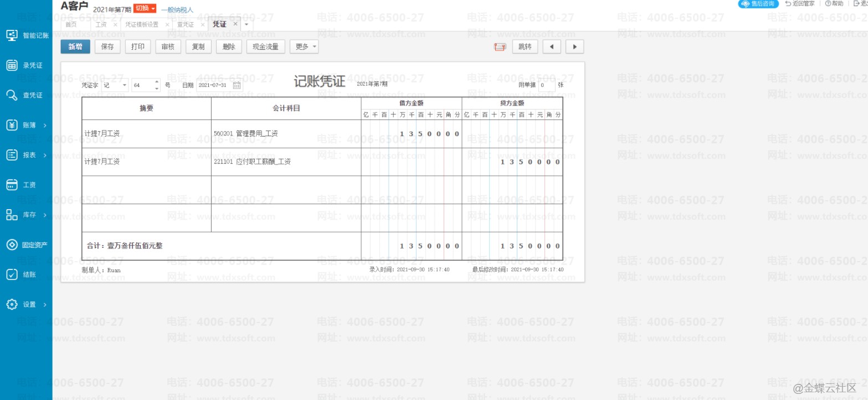This screenshot has width=868, height=400.
Task: Click the 一般纳税人 link
Action: pyautogui.click(x=177, y=9)
